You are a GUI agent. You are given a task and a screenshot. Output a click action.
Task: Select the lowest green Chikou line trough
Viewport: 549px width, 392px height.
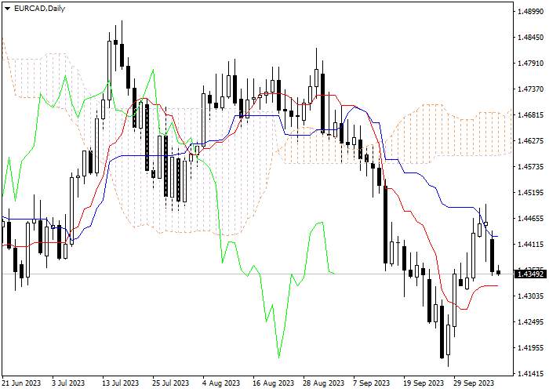click(279, 357)
